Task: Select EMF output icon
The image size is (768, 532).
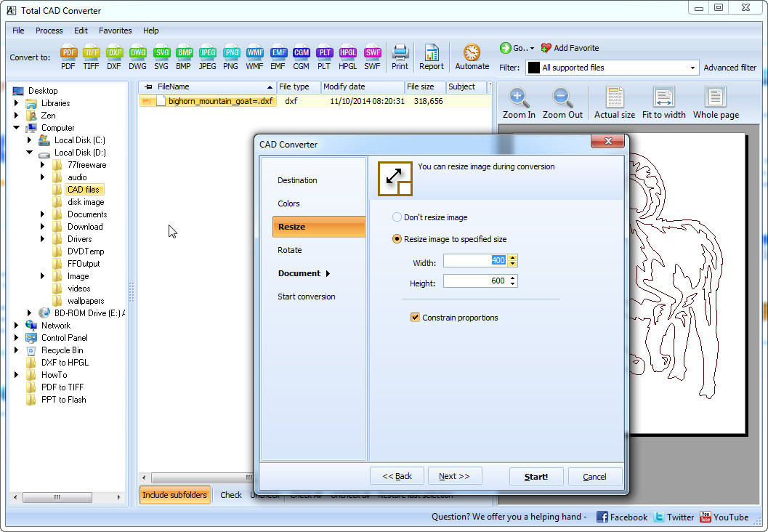Action: tap(278, 57)
